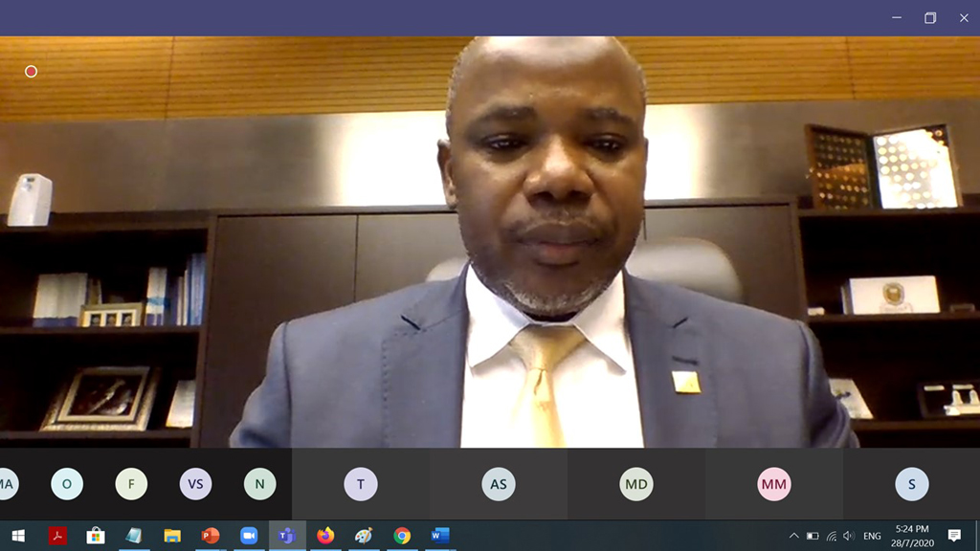
Task: Open Firefox browser from taskbar
Action: 325,536
